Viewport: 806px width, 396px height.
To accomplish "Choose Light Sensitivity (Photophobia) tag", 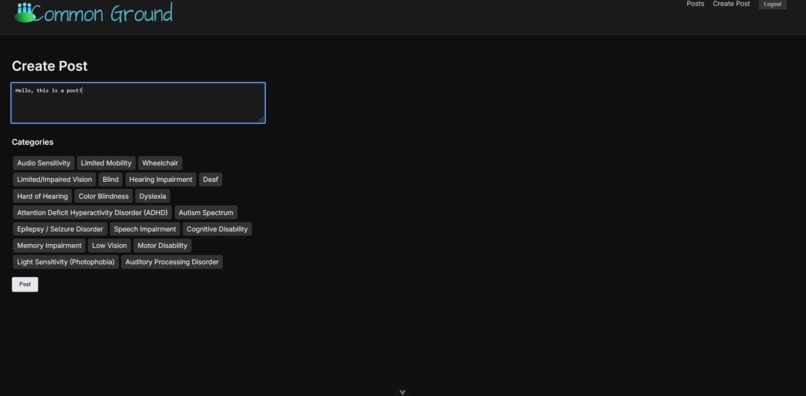I will point(66,262).
